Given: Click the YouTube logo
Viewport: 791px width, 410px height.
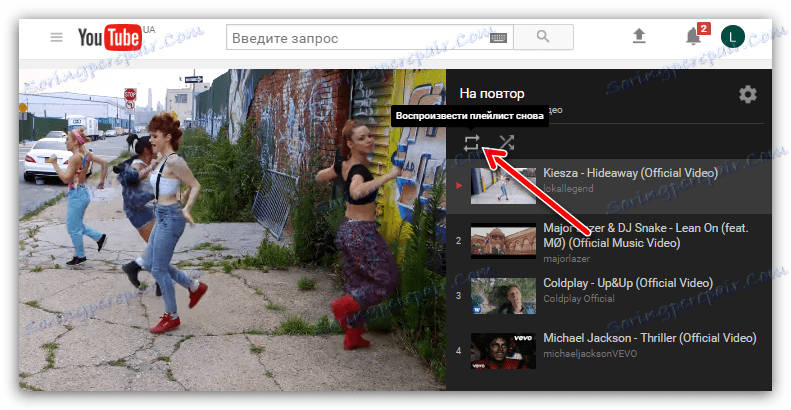Looking at the screenshot, I should tap(109, 37).
